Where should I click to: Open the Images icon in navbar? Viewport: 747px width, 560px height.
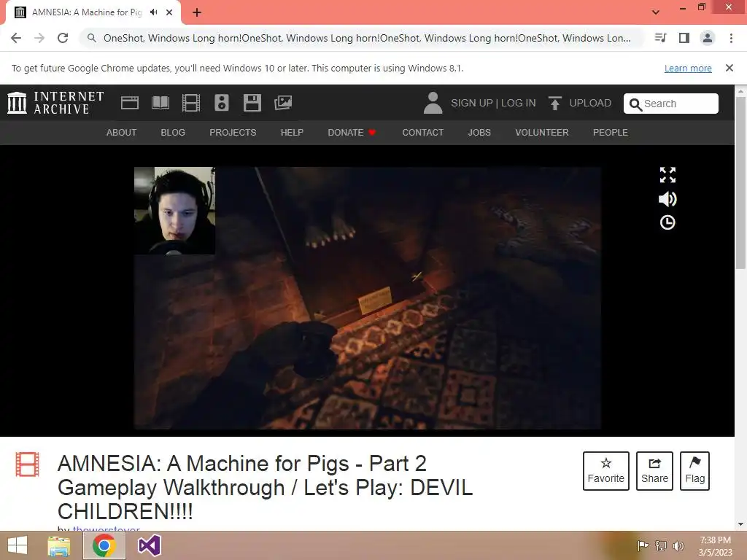pyautogui.click(x=283, y=103)
